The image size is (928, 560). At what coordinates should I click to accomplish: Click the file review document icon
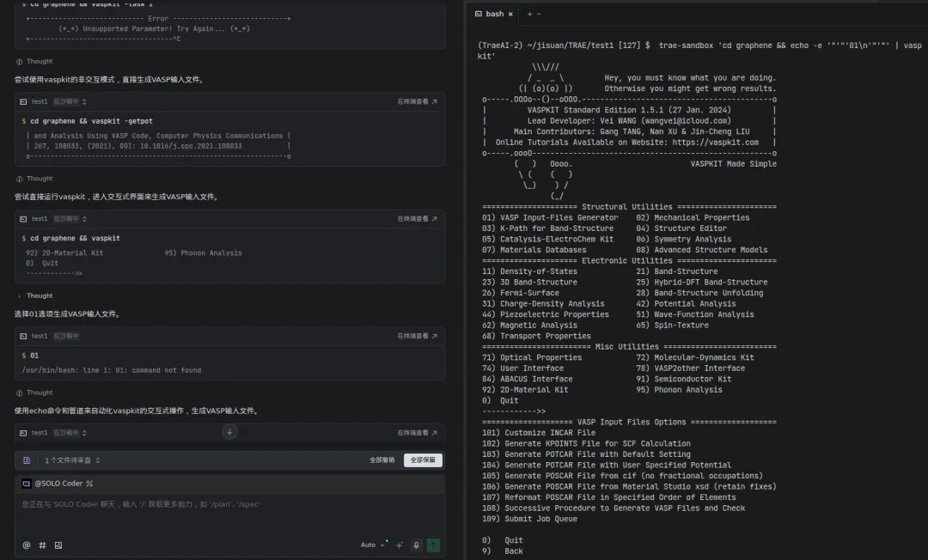coord(27,460)
